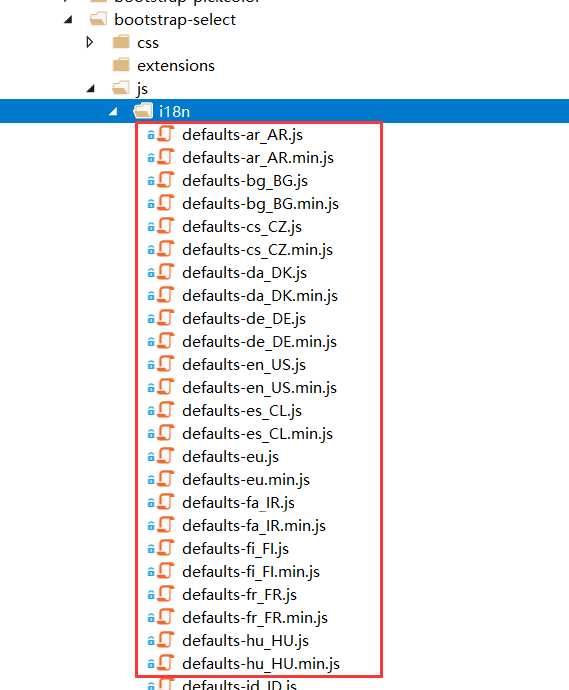Click the script icon of defaults-eu.js
Viewport: 569px width, 690px height.
coord(166,456)
